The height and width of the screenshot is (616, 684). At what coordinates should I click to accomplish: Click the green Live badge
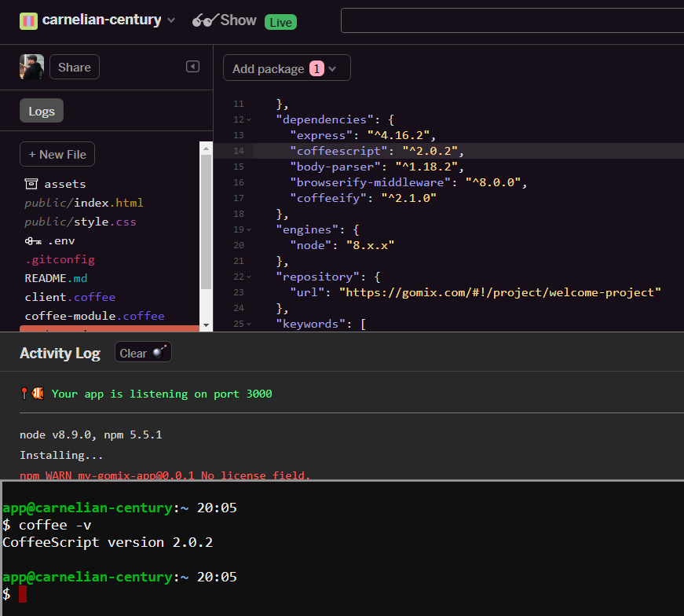280,22
